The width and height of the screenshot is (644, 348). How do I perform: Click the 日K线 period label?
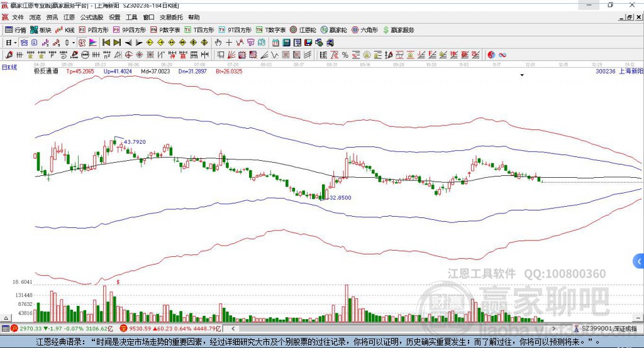pyautogui.click(x=9, y=67)
